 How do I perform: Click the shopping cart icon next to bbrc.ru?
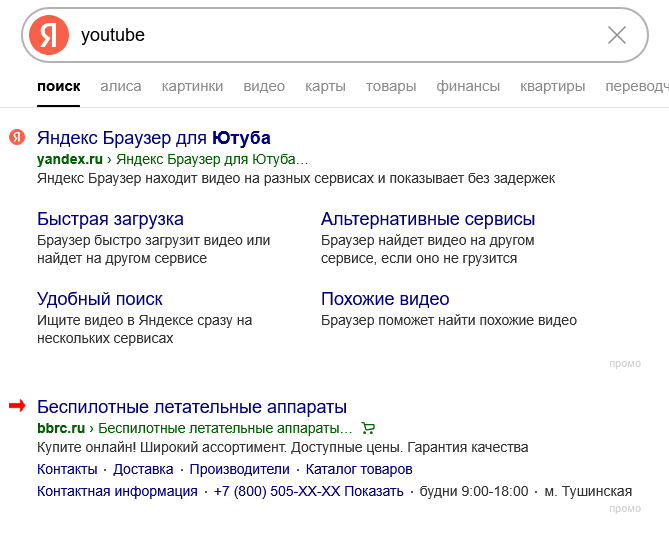click(x=368, y=428)
